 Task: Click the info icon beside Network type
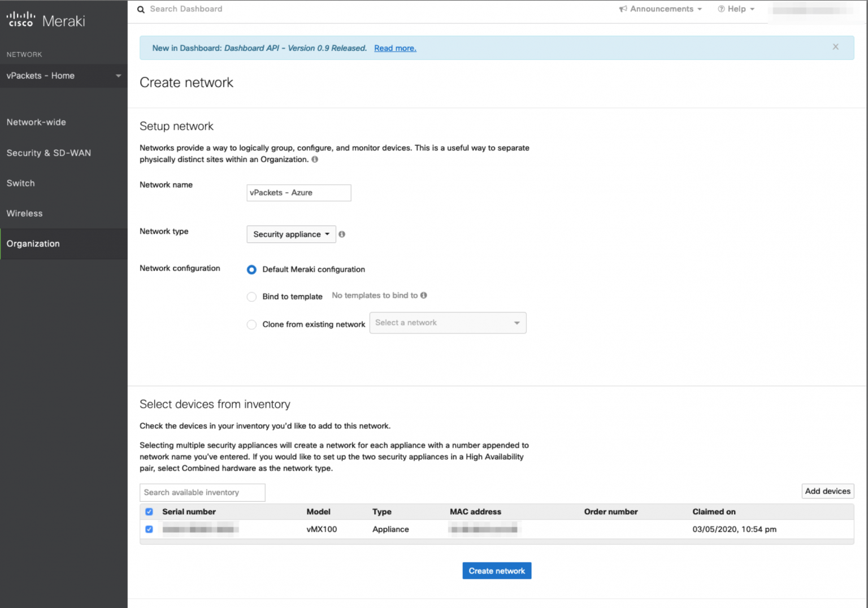pyautogui.click(x=341, y=233)
